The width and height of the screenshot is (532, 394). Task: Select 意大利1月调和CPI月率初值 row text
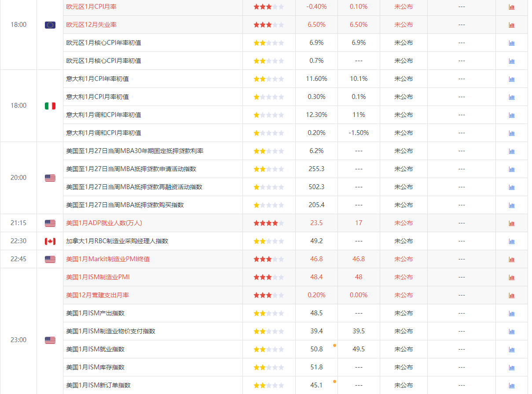(103, 133)
